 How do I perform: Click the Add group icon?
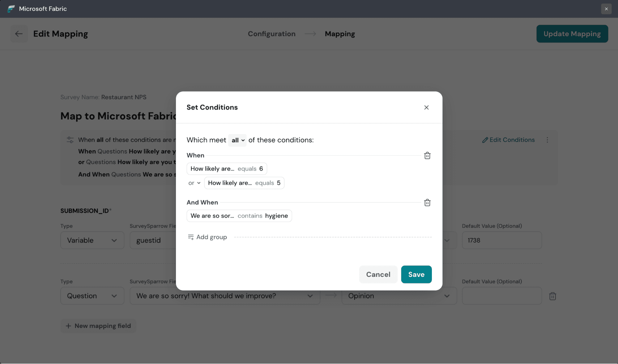tap(191, 237)
